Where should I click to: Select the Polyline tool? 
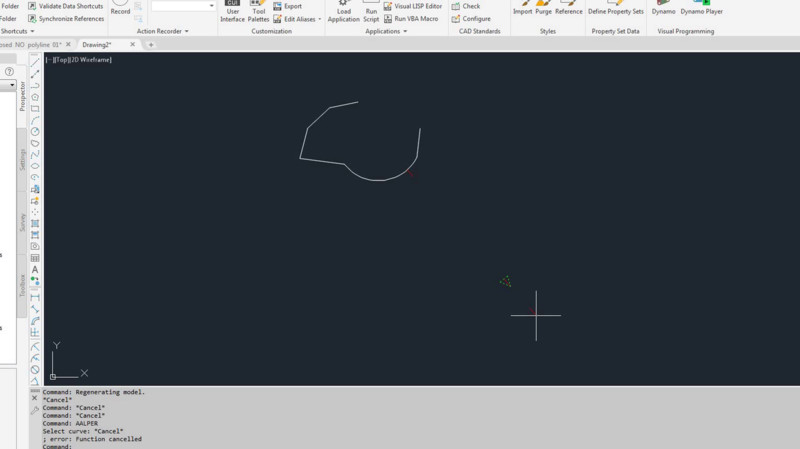click(x=35, y=86)
